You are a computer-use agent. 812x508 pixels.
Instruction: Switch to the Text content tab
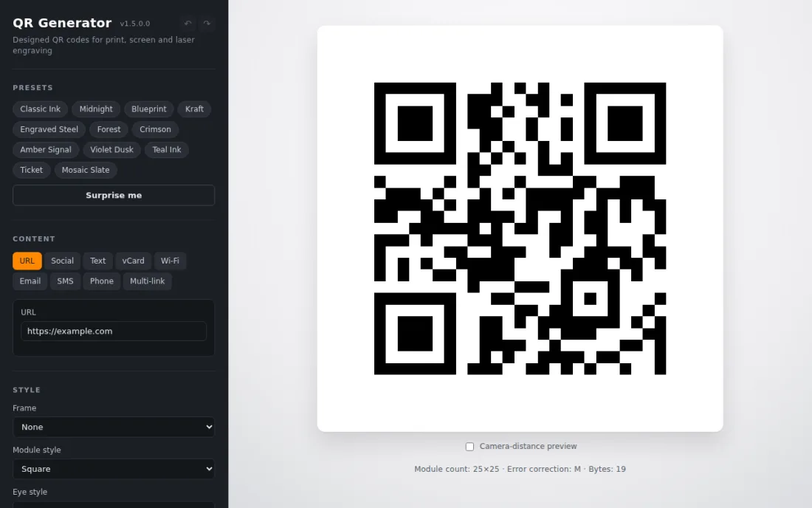[x=98, y=261]
